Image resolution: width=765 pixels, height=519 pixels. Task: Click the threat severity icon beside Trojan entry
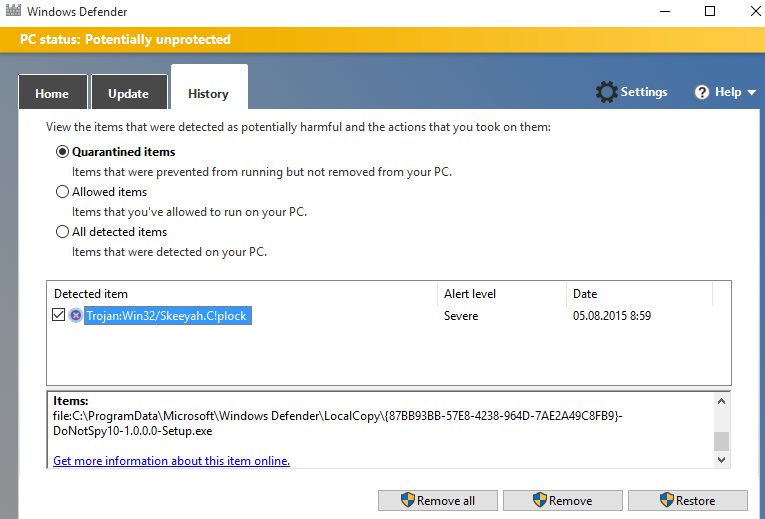click(x=76, y=316)
